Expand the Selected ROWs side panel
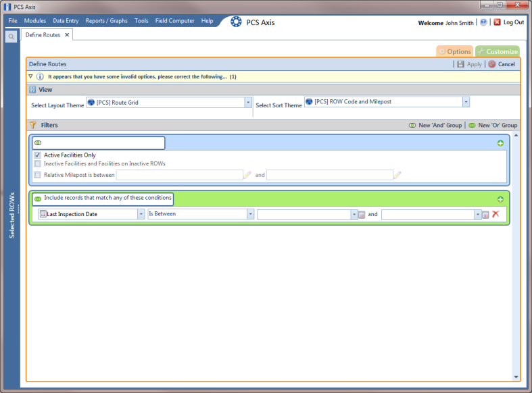This screenshot has height=393, width=532. pyautogui.click(x=12, y=215)
